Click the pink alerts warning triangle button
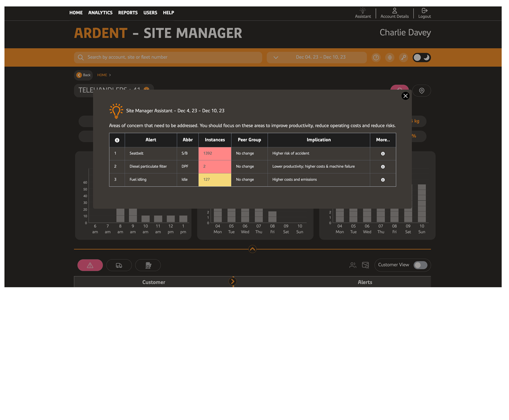The width and height of the screenshot is (509, 420). (90, 265)
